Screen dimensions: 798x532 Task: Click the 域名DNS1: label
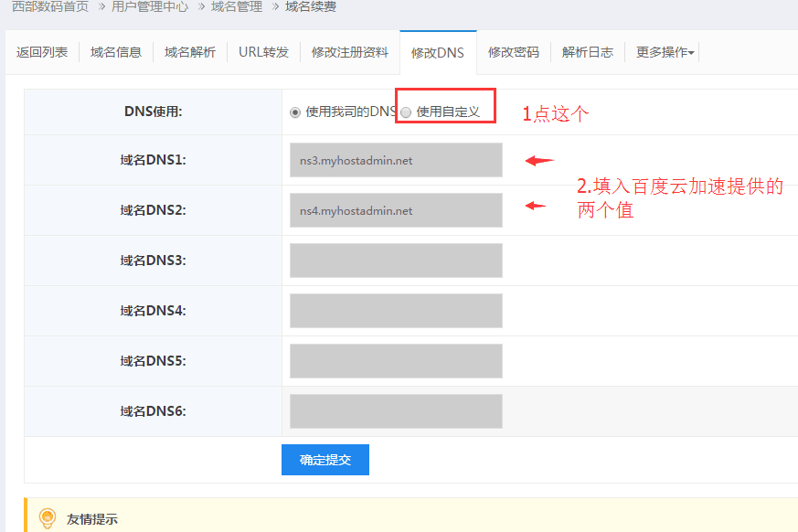tap(154, 160)
